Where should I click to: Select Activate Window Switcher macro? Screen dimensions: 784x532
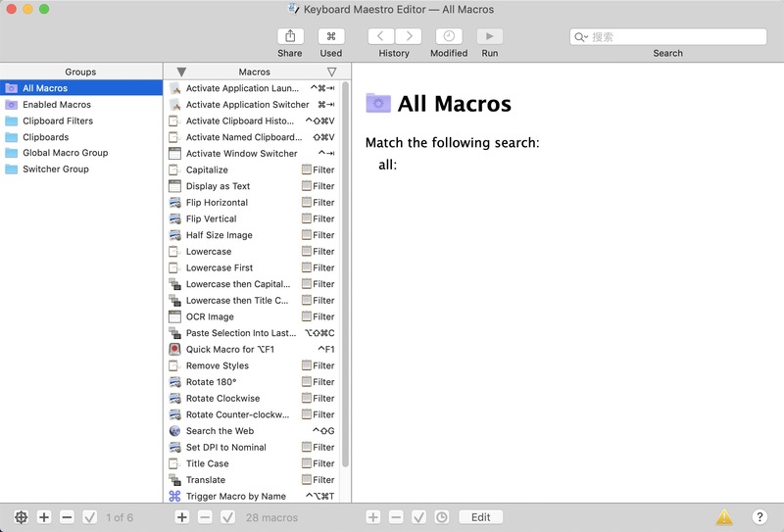coord(253,154)
